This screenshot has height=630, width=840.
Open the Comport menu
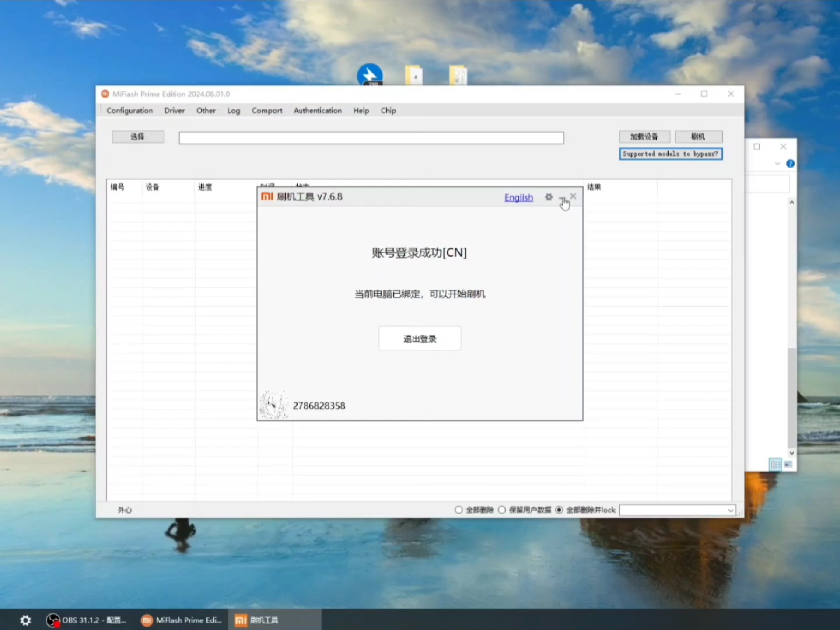pyautogui.click(x=267, y=111)
